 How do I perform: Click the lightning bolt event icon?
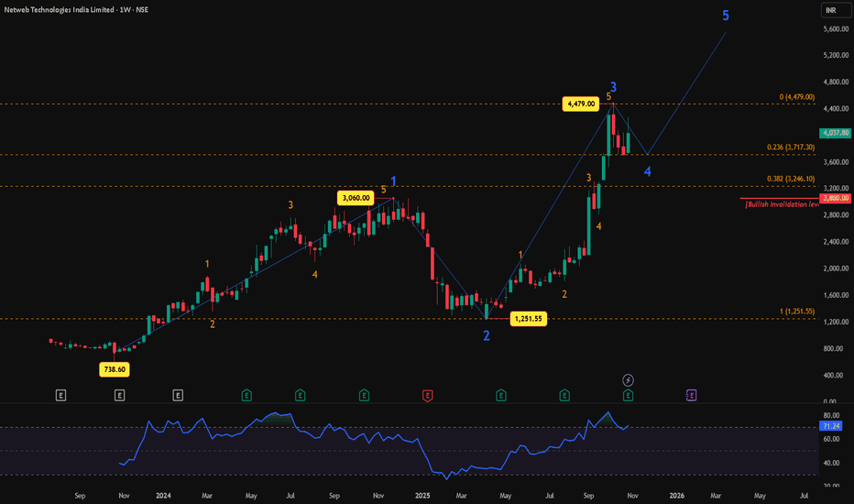coord(628,379)
